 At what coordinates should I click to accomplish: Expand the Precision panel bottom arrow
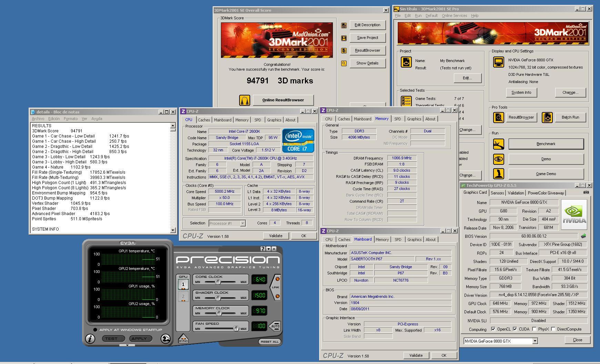click(x=127, y=345)
